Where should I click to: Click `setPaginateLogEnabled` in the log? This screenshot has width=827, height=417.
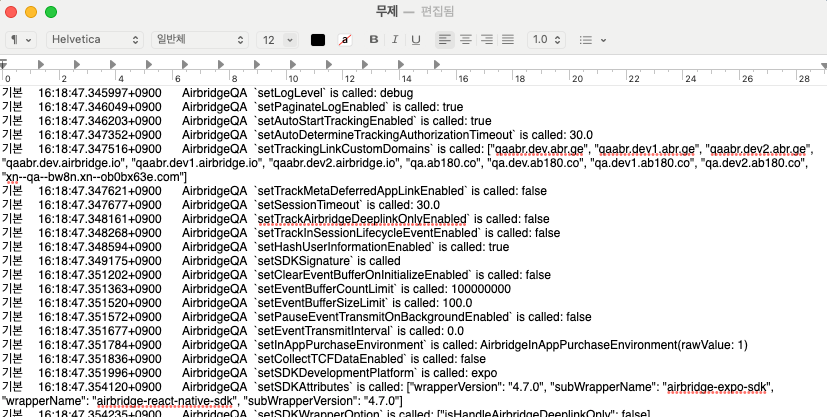321,107
